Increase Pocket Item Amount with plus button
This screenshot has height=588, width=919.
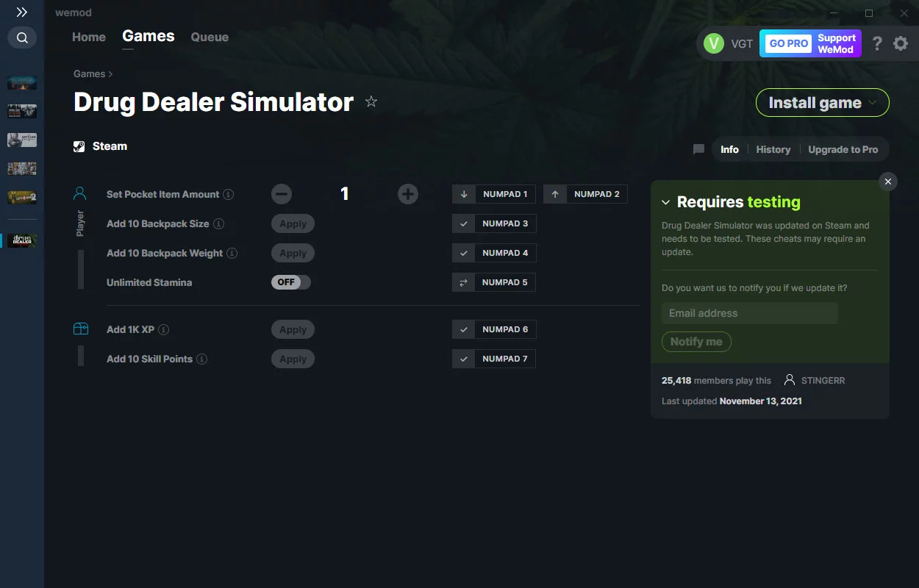click(x=408, y=194)
